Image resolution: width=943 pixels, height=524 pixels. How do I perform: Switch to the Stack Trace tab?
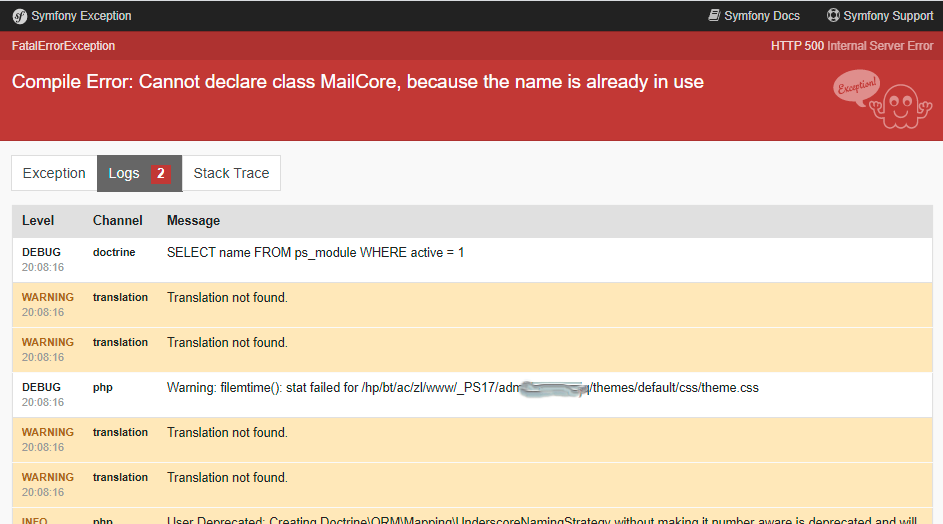[x=231, y=173]
